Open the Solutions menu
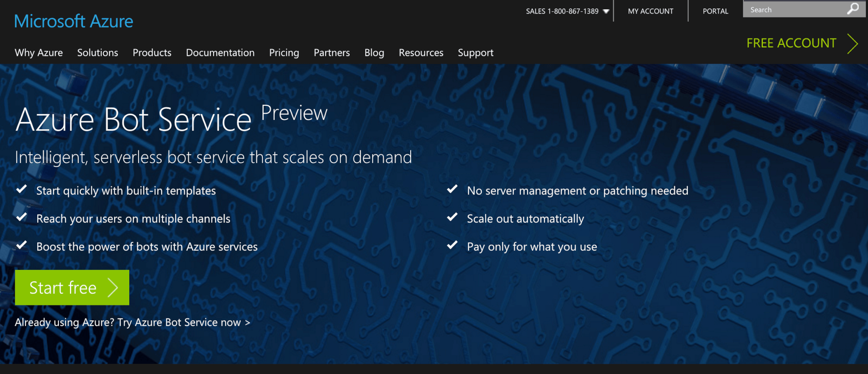 tap(97, 53)
